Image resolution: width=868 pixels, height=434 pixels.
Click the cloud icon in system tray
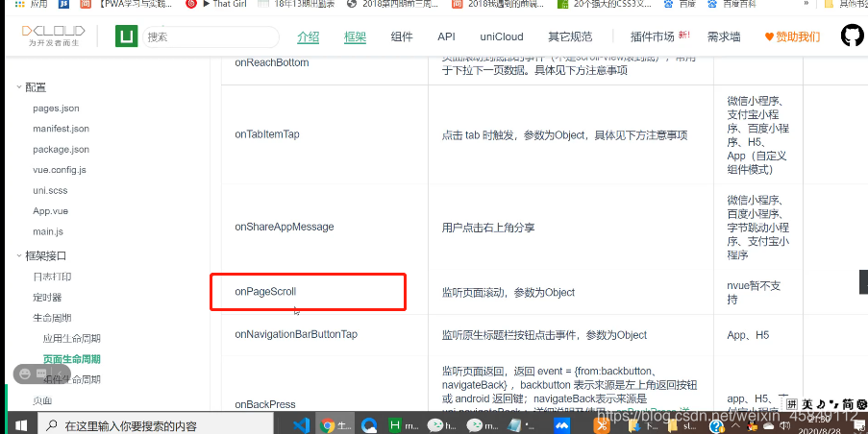pos(769,426)
